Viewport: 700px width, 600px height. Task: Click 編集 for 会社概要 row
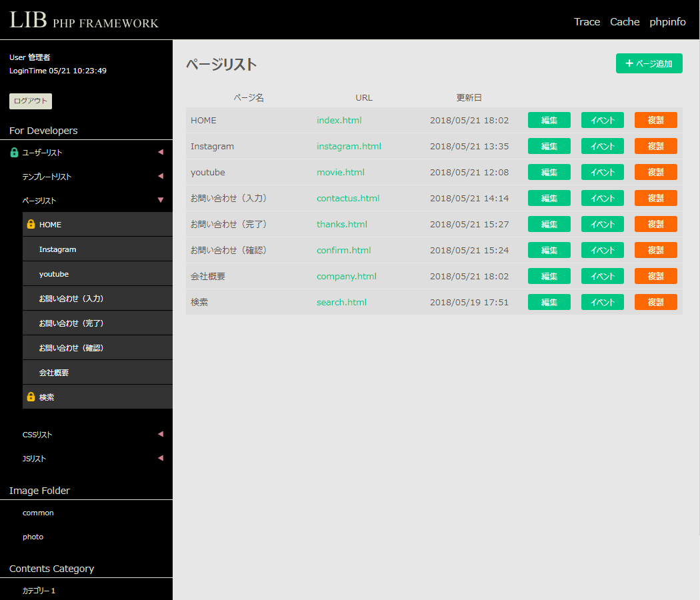click(x=549, y=276)
